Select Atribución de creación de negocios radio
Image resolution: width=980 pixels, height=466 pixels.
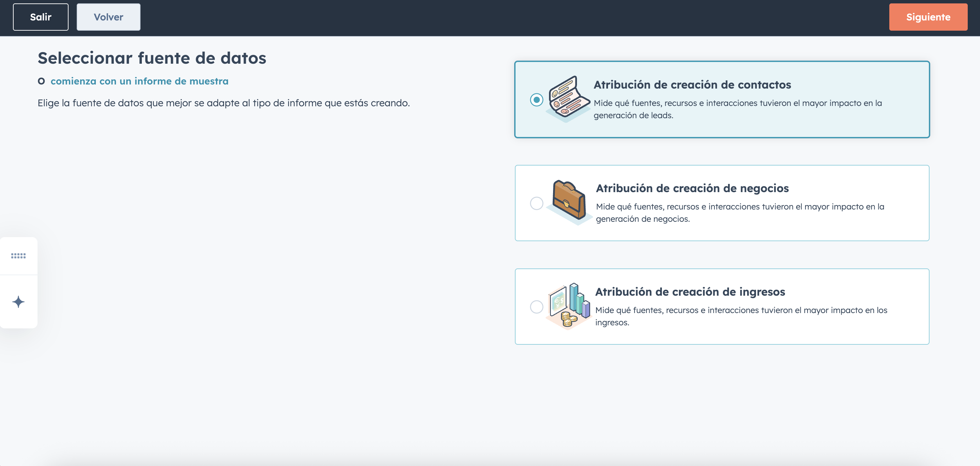(x=536, y=203)
